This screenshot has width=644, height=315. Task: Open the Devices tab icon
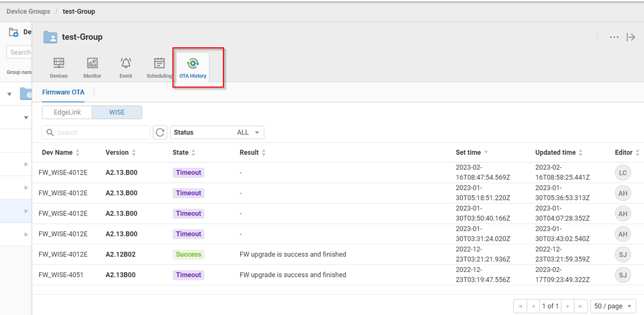59,63
